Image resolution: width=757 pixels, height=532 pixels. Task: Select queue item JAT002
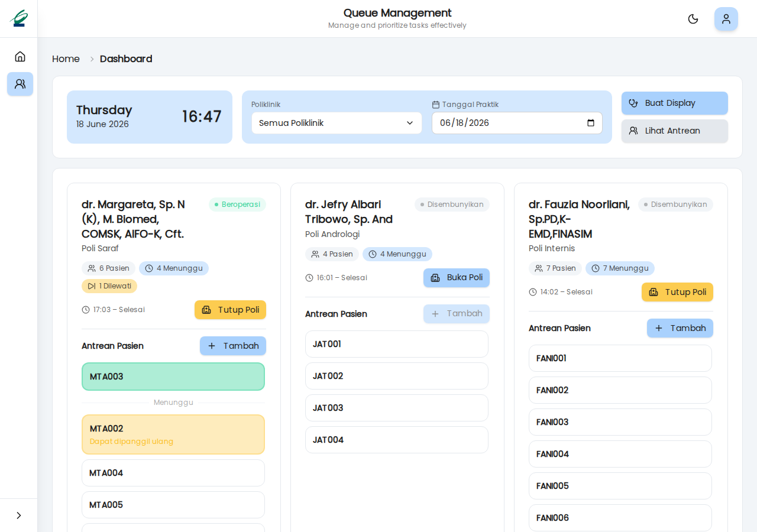click(397, 376)
